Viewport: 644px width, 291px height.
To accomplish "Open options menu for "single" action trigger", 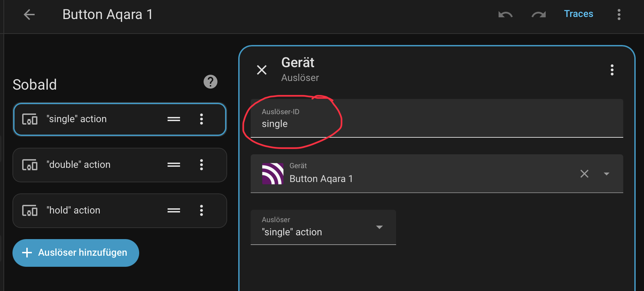I will click(x=202, y=119).
